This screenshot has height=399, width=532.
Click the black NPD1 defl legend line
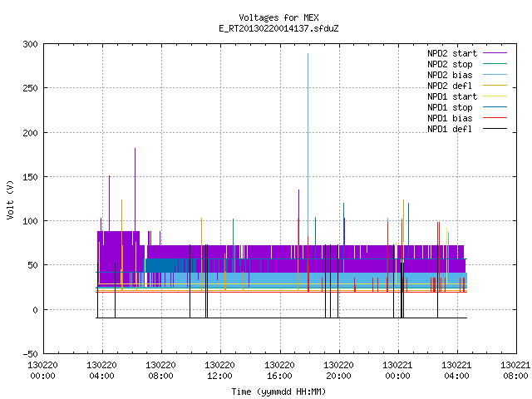point(495,129)
